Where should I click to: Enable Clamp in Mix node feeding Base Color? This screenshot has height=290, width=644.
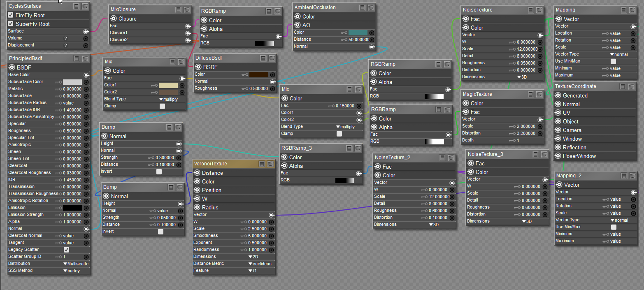click(x=162, y=106)
